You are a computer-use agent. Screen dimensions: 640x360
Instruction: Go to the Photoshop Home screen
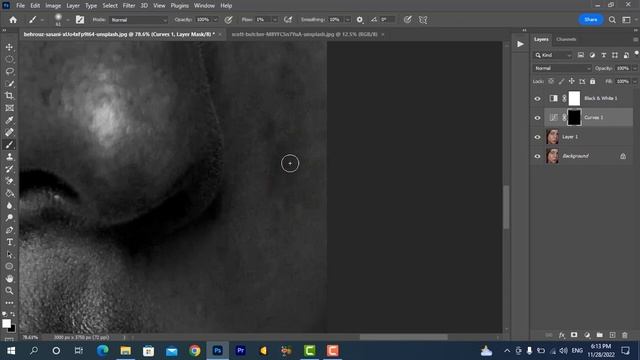coord(13,20)
